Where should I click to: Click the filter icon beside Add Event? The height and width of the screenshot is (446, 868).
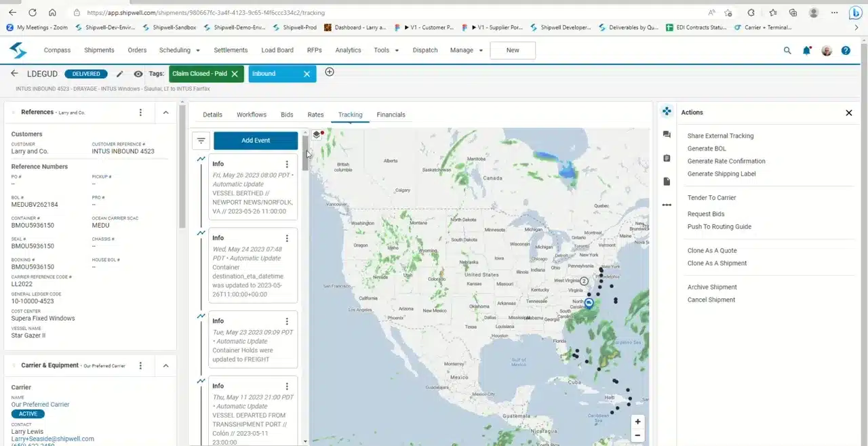[x=201, y=140]
